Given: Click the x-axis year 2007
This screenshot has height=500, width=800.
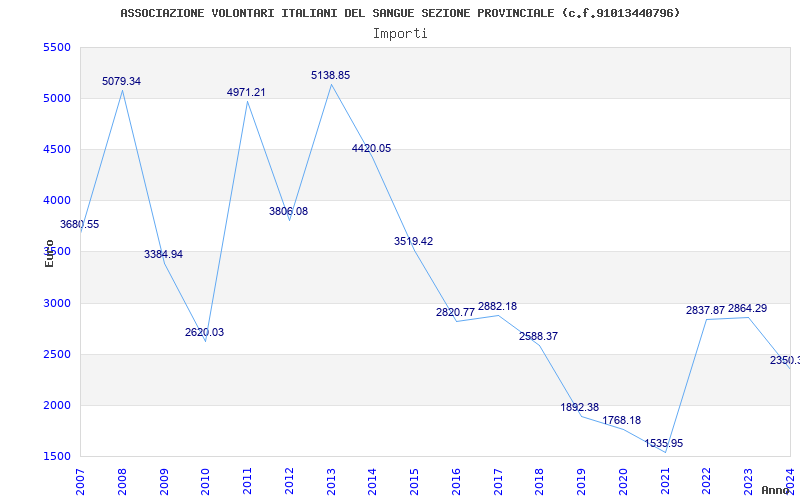Looking at the screenshot, I should click(80, 482).
